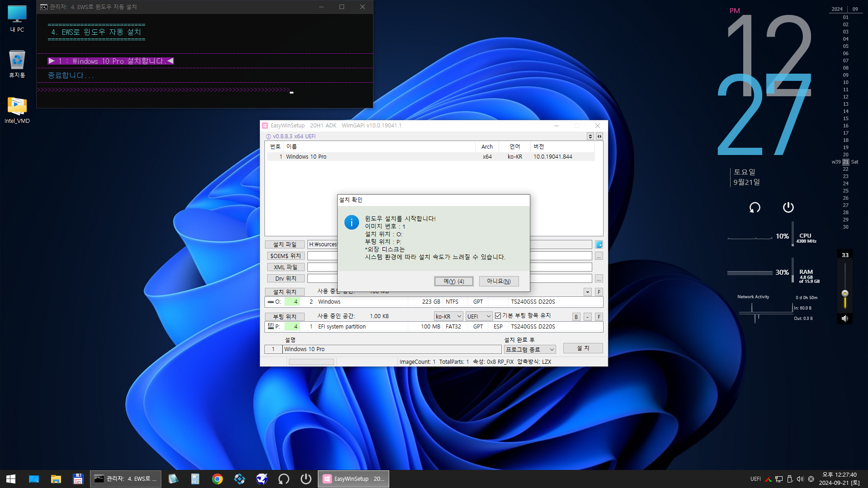Click the blue browse icon for install file
Viewport: 868px width, 488px height.
[599, 244]
